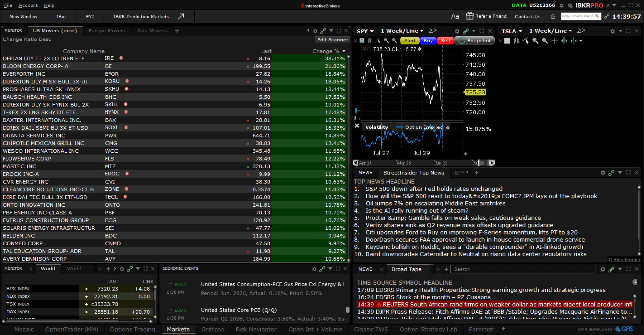Switch to Option Strategy Lab workspace tab
The width and height of the screenshot is (644, 335).
click(x=428, y=329)
